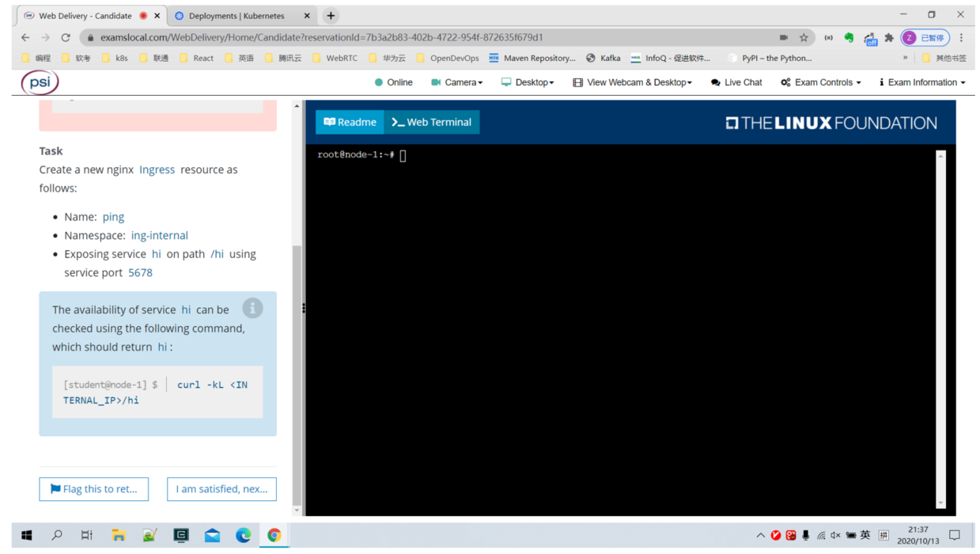Open the Camera dropdown
This screenshot has width=980, height=554.
tap(456, 82)
